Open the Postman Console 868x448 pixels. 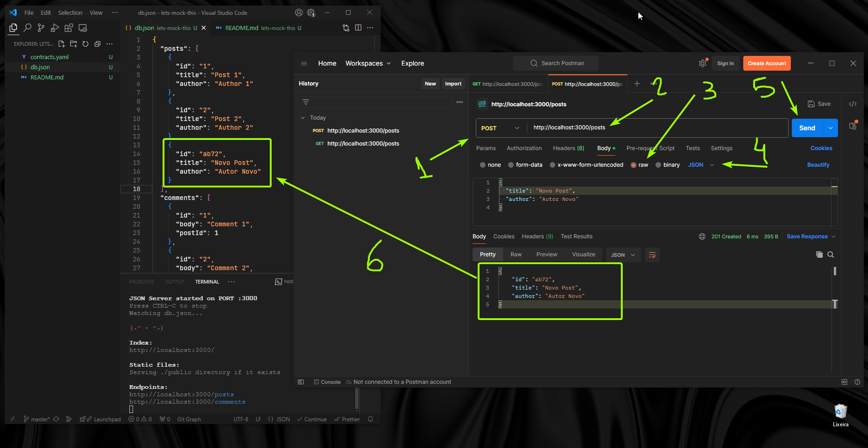pyautogui.click(x=327, y=382)
